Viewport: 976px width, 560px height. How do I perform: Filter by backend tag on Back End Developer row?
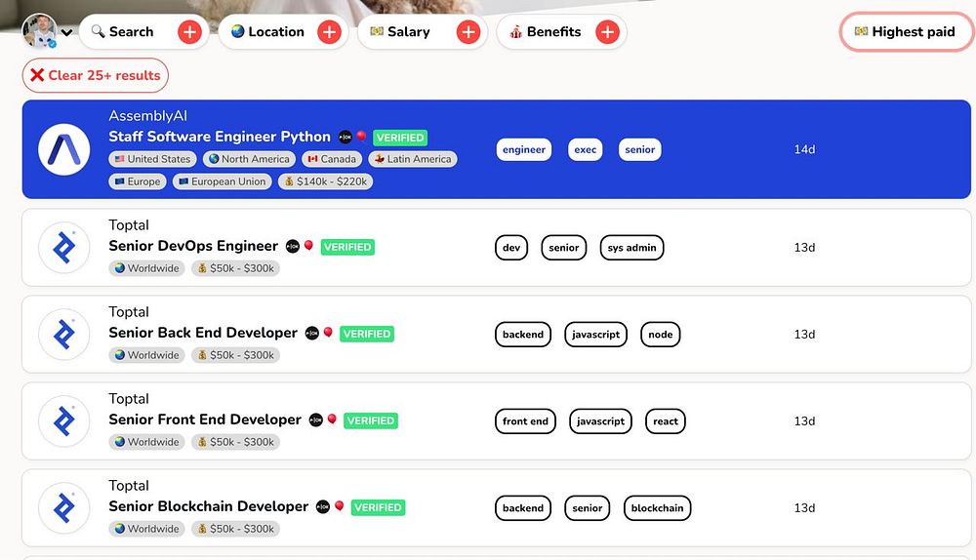(523, 334)
